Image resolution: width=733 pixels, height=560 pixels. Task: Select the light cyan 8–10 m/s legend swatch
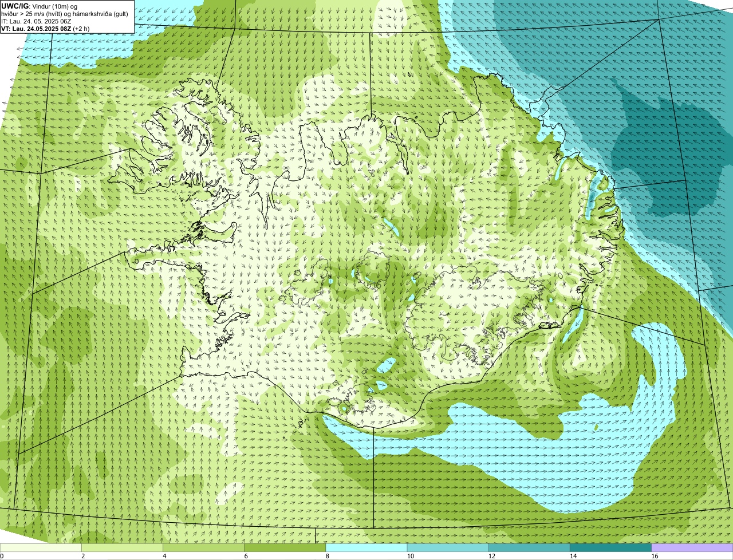(366, 548)
